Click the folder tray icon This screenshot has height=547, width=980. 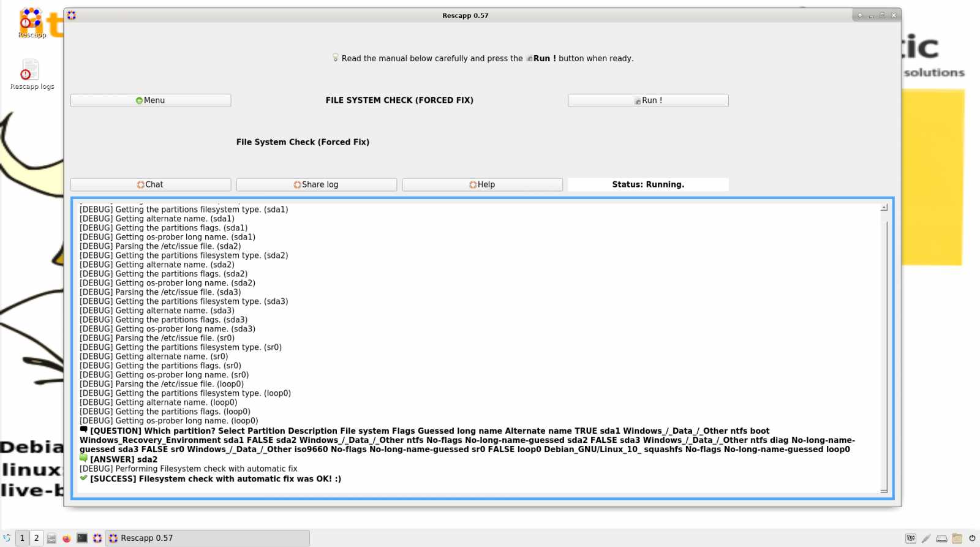pyautogui.click(x=957, y=538)
